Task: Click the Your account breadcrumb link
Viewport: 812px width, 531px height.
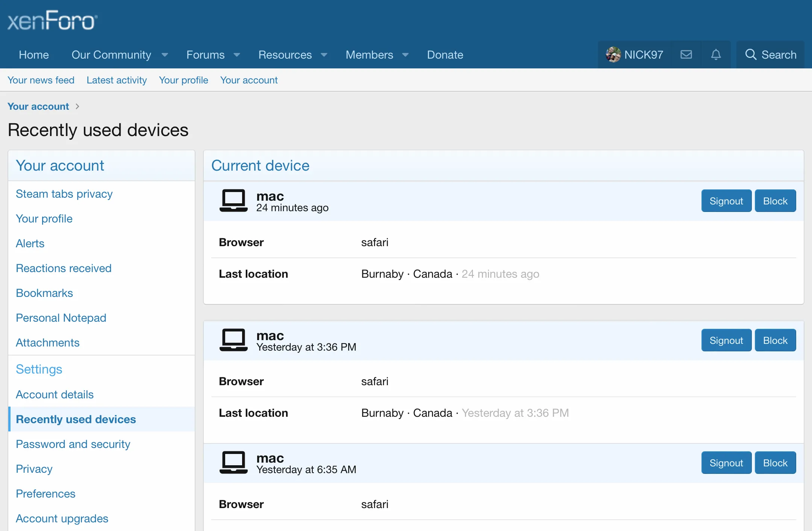Action: [38, 106]
